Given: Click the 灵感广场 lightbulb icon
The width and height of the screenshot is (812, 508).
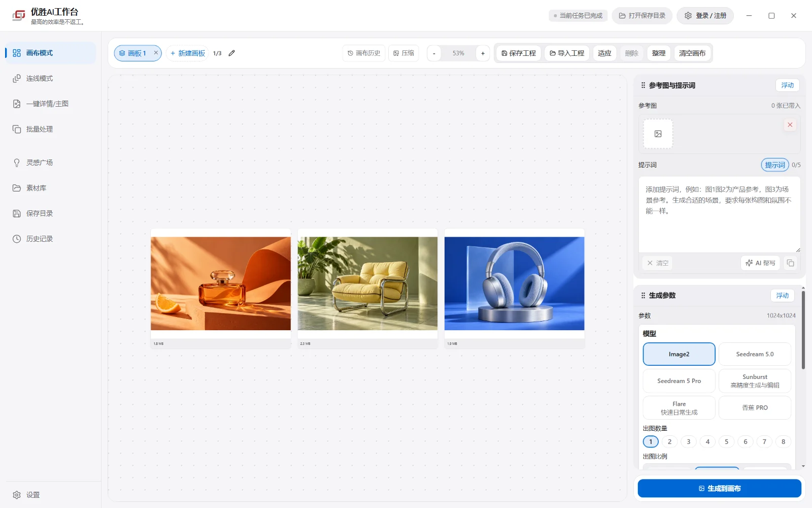Looking at the screenshot, I should tap(17, 163).
